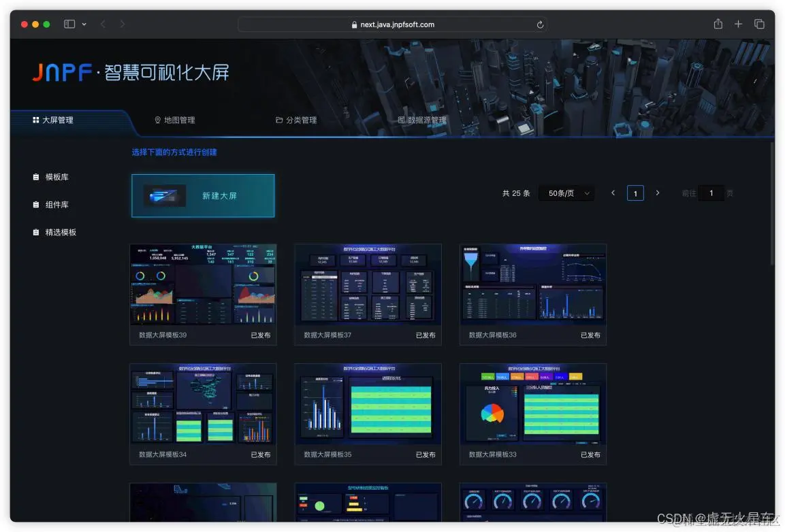Open the 50条/页 page size dropdown
The width and height of the screenshot is (785, 532).
point(566,193)
